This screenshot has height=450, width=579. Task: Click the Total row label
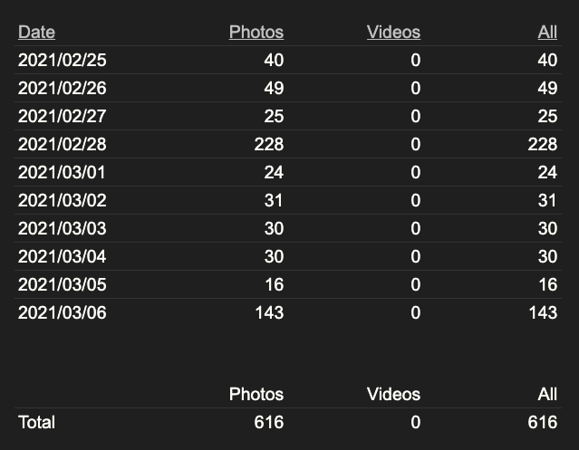coord(37,422)
